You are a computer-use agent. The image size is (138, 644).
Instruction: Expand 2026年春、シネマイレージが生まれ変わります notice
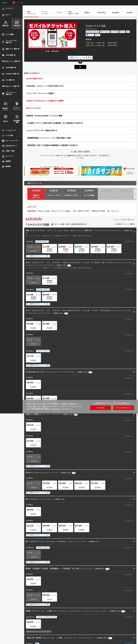point(80,86)
